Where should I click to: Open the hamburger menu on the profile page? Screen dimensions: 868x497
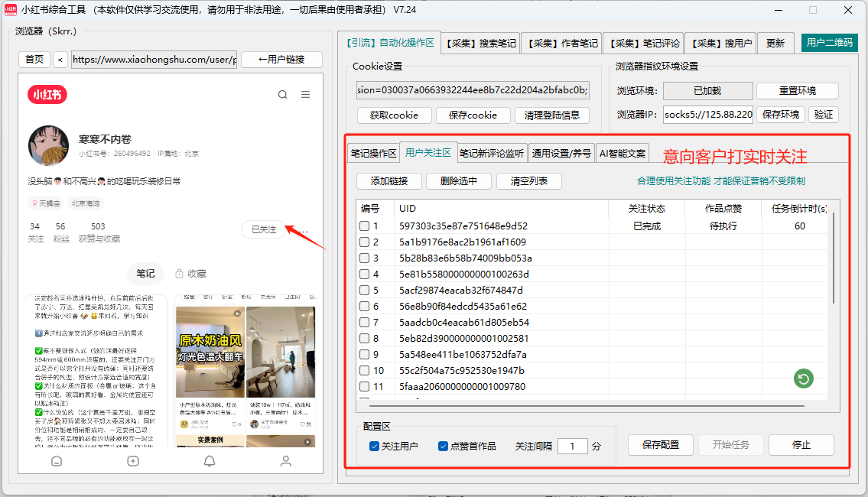click(x=304, y=94)
